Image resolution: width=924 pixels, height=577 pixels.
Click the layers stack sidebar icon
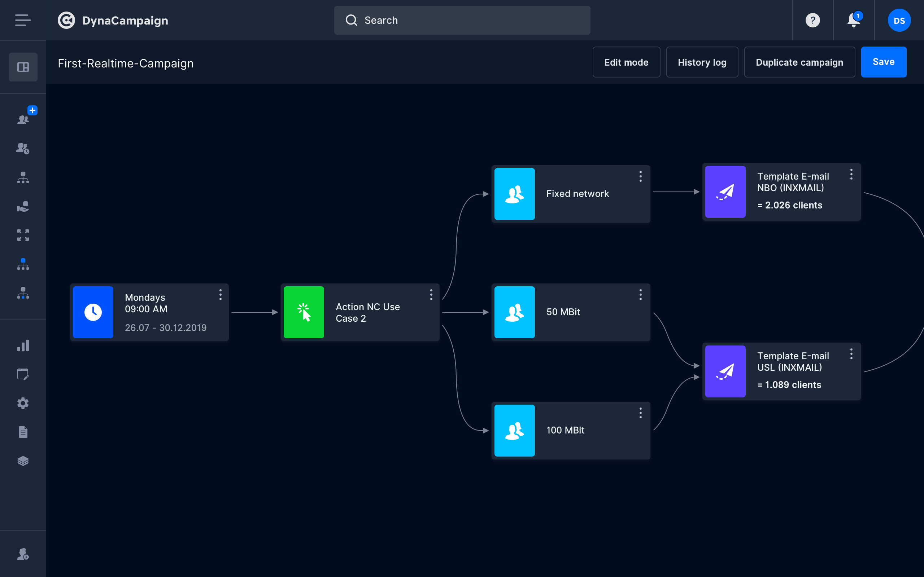23,461
